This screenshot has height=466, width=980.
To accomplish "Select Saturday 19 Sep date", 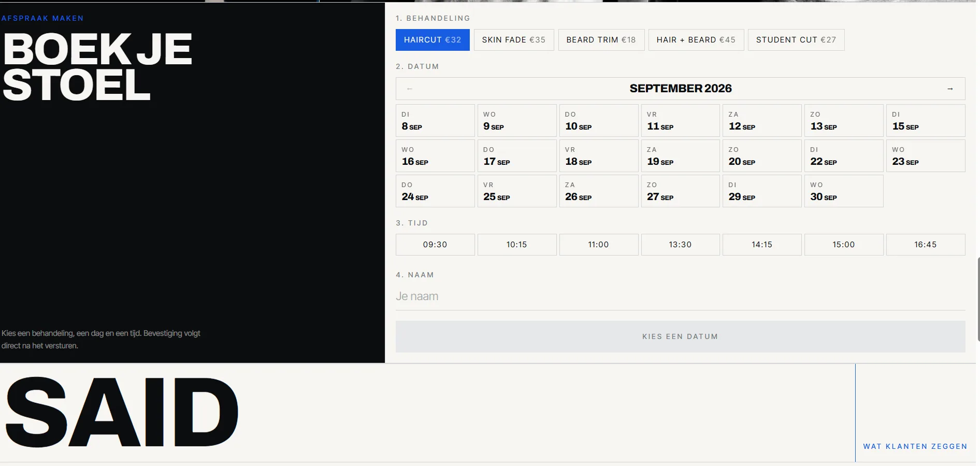I will coord(681,156).
